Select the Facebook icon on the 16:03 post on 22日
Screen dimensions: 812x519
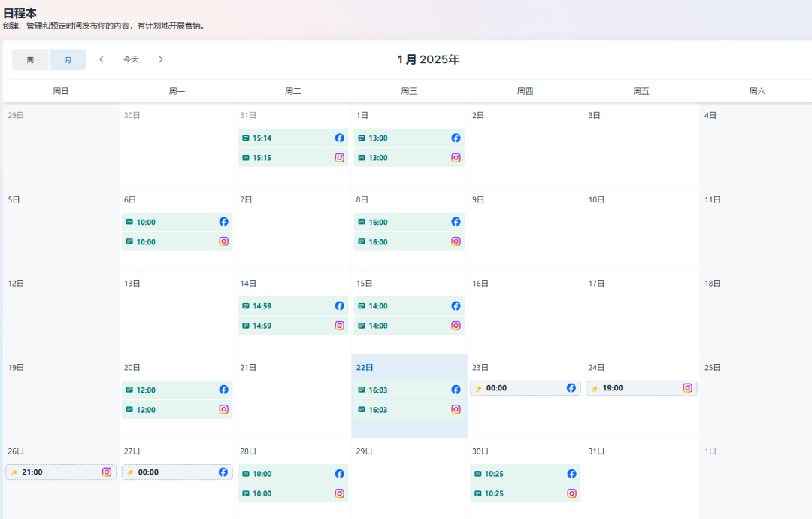[x=456, y=390]
